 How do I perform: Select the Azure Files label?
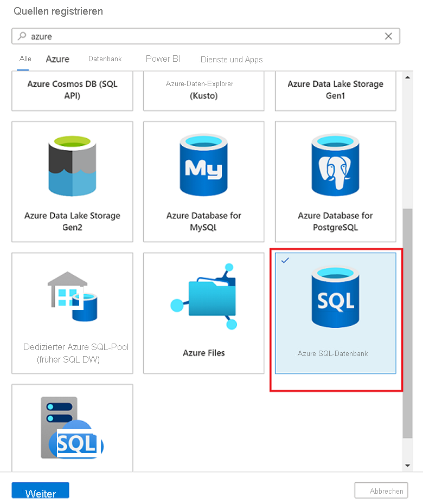point(203,353)
